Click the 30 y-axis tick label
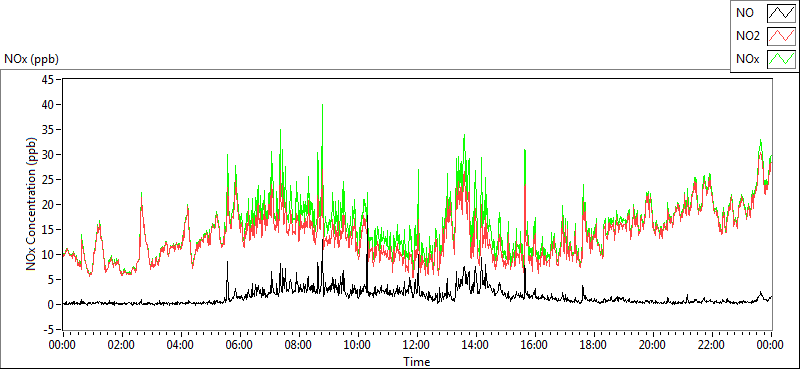The width and height of the screenshot is (800, 369). pos(48,155)
